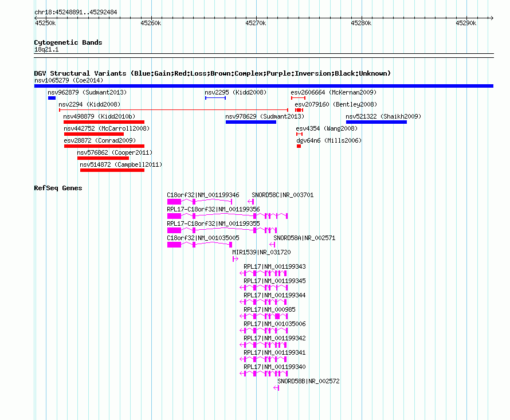Viewport: 510px width, 420px height.
Task: Select esv28872 (Conrad2009) variant label
Action: [x=100, y=140]
